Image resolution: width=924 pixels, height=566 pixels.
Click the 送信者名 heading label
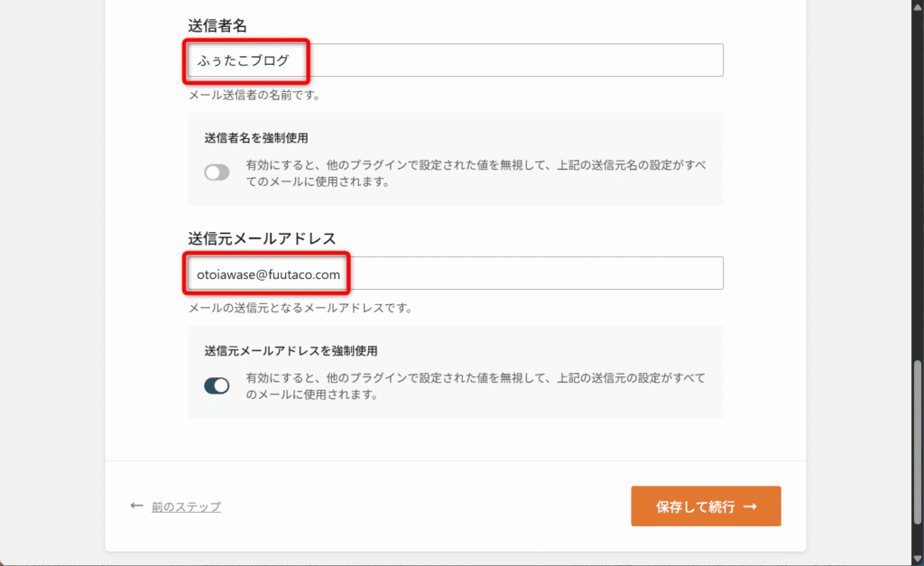tap(218, 24)
